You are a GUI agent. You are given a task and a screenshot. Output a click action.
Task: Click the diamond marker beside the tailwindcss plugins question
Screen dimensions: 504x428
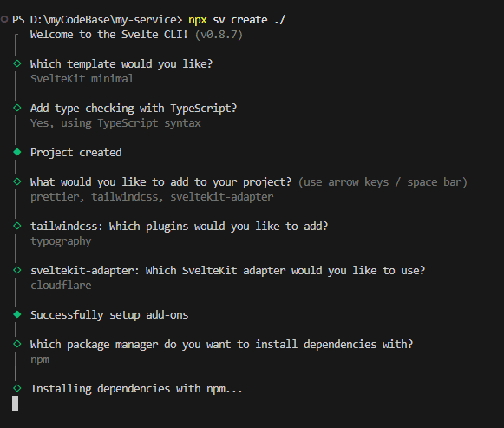point(17,226)
